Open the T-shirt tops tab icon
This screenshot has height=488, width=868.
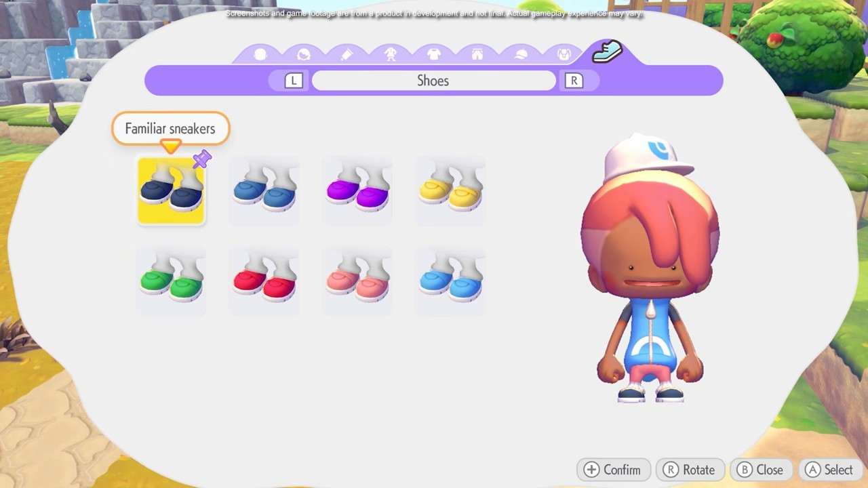pyautogui.click(x=434, y=55)
